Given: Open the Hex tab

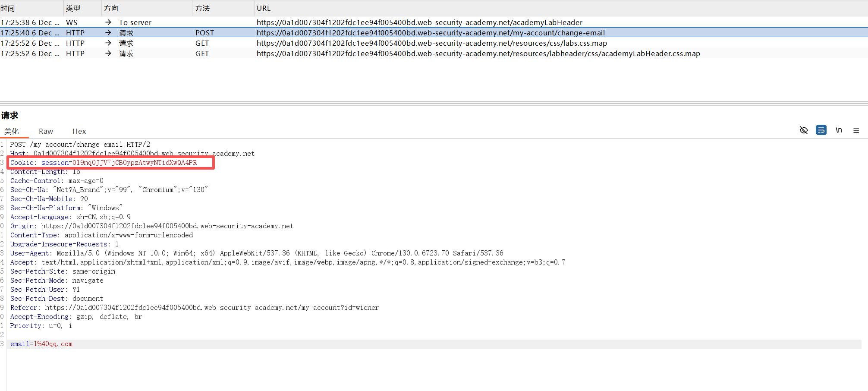Looking at the screenshot, I should 79,131.
